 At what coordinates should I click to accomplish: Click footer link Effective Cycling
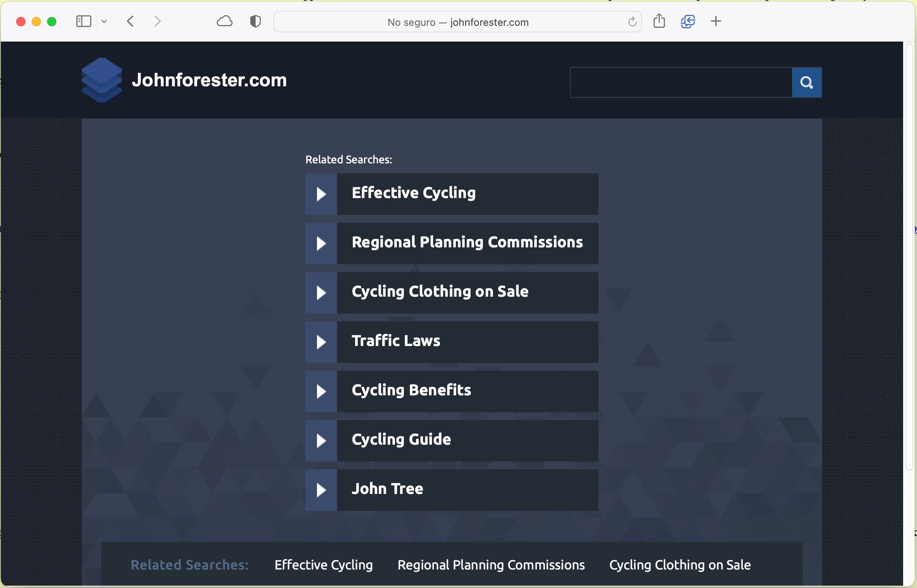tap(324, 565)
